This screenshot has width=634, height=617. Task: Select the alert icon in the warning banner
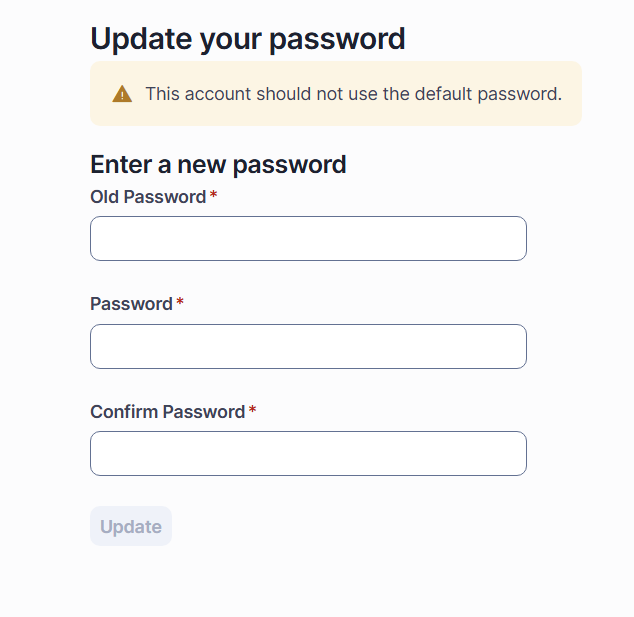click(122, 94)
